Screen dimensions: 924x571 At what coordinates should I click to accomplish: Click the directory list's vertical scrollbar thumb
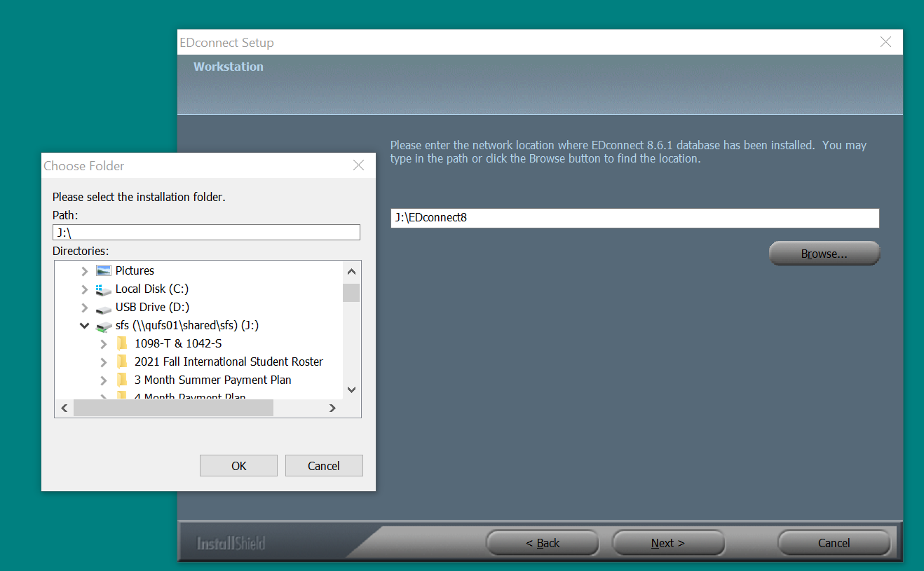tap(352, 293)
